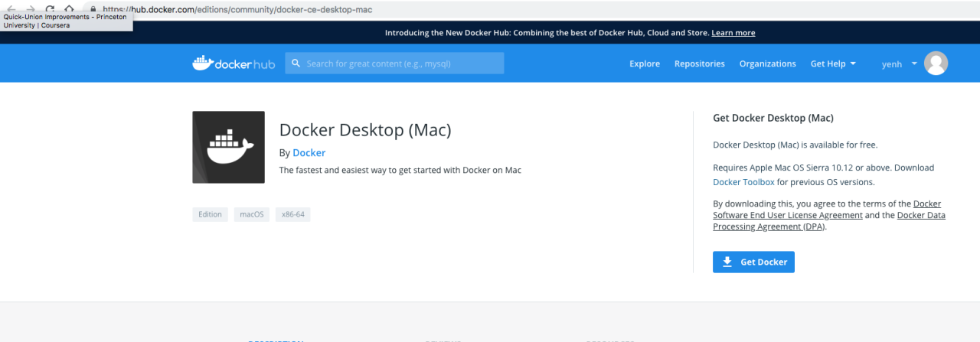The width and height of the screenshot is (980, 342).
Task: Open the Docker publisher link
Action: [x=309, y=152]
